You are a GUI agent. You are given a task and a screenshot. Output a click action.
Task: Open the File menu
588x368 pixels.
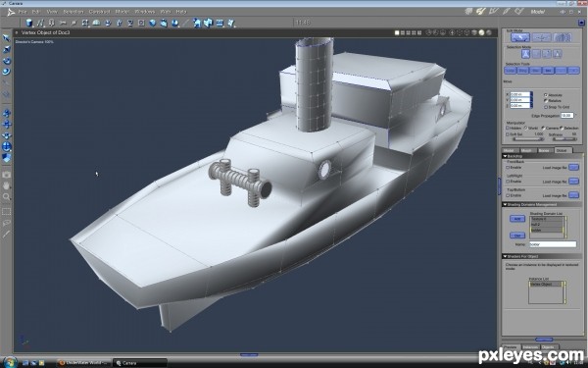(x=23, y=12)
